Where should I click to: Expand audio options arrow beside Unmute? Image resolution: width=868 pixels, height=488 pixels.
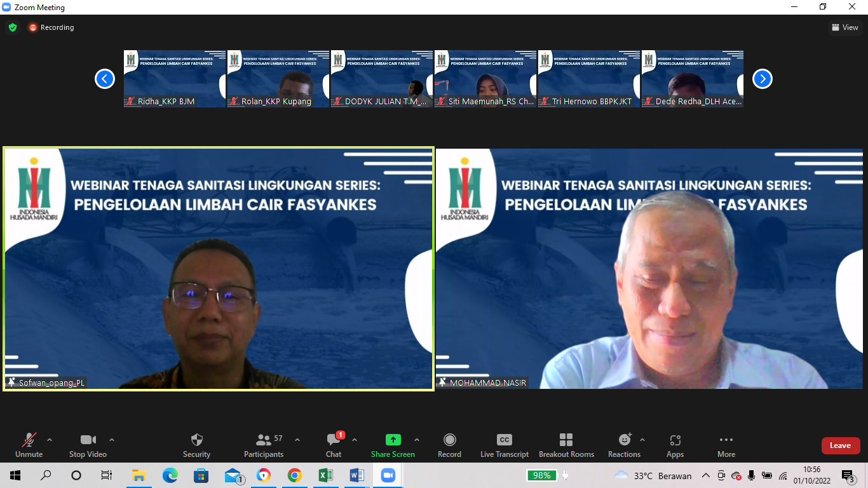[x=50, y=440]
